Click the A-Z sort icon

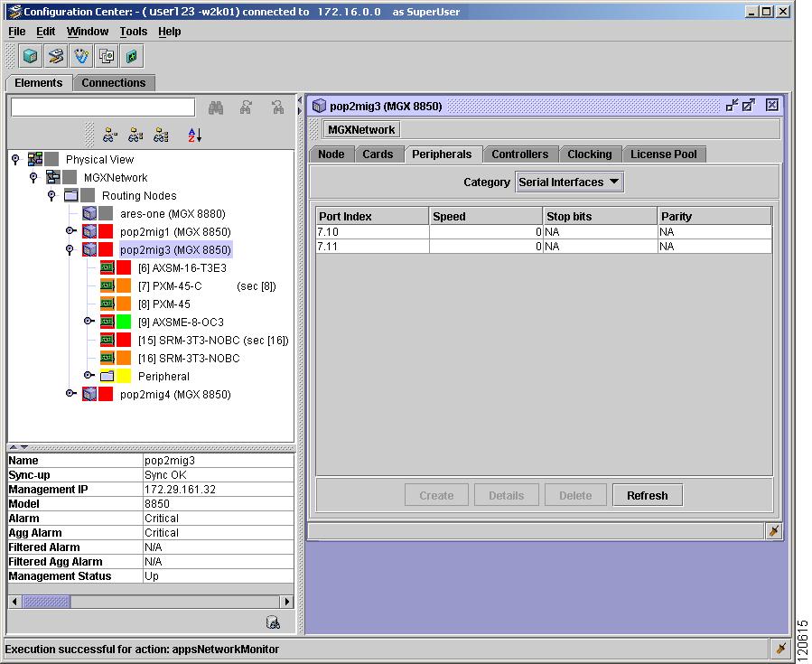click(195, 136)
